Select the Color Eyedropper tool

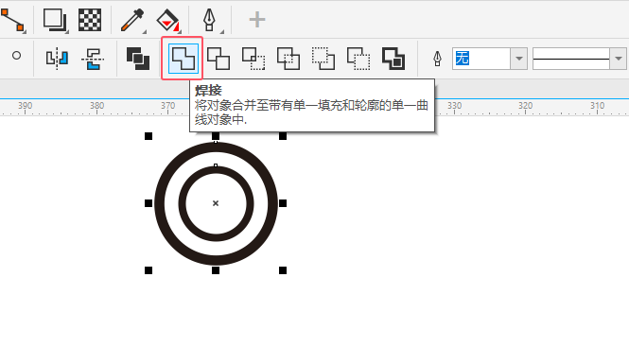tap(132, 20)
